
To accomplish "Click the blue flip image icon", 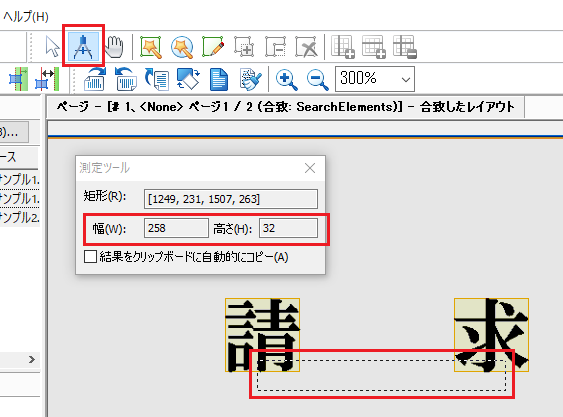I will pos(188,79).
